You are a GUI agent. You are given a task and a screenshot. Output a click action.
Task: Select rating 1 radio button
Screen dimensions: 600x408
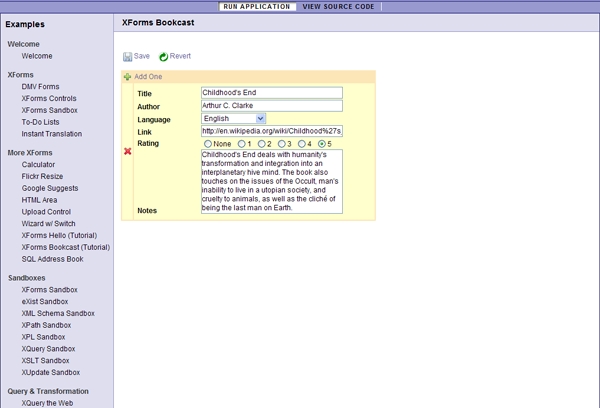click(x=241, y=144)
